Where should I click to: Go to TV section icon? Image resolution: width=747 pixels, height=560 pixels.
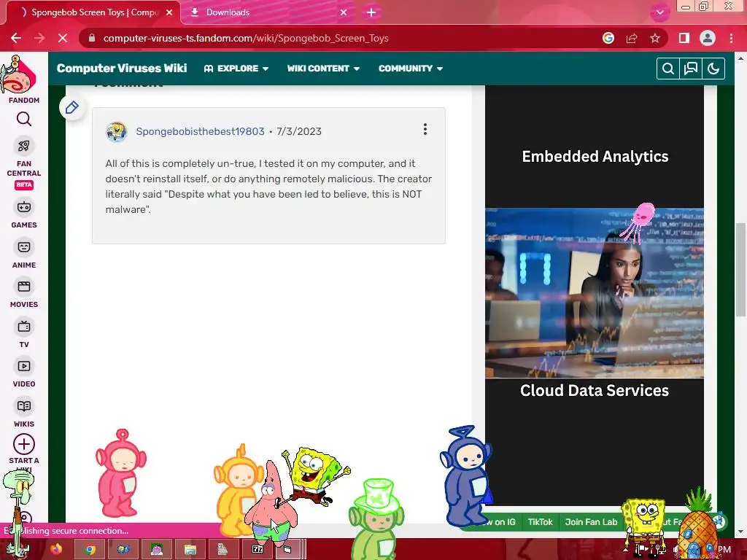click(24, 327)
